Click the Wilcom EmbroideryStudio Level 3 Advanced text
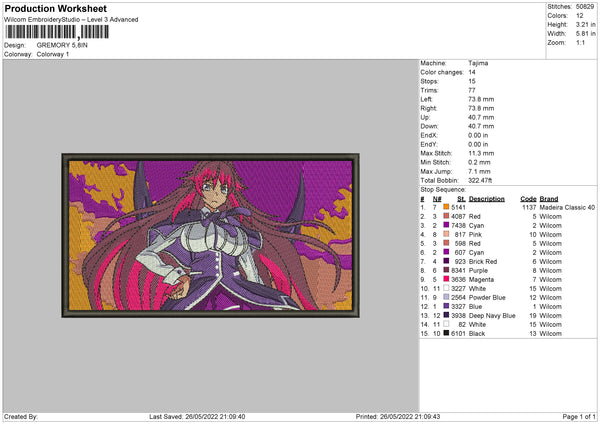This screenshot has width=600, height=424. pyautogui.click(x=71, y=20)
